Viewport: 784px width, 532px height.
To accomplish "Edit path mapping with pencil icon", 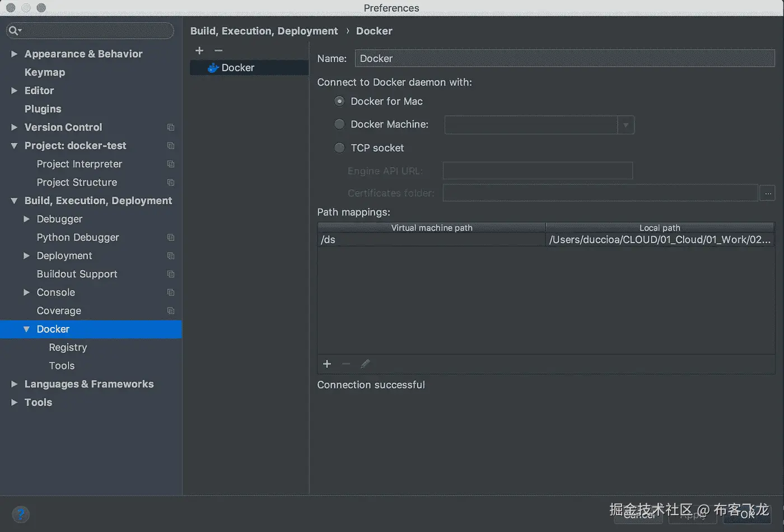I will [365, 364].
